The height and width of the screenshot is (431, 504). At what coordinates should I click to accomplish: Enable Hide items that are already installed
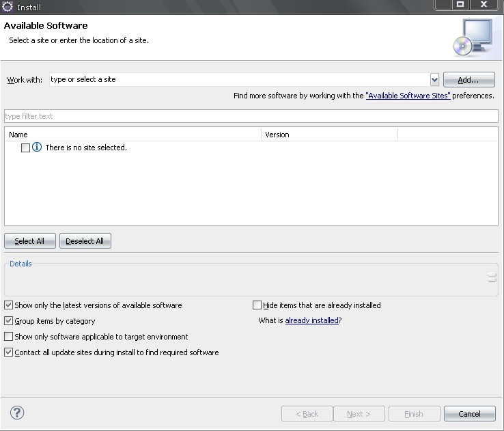(x=257, y=305)
